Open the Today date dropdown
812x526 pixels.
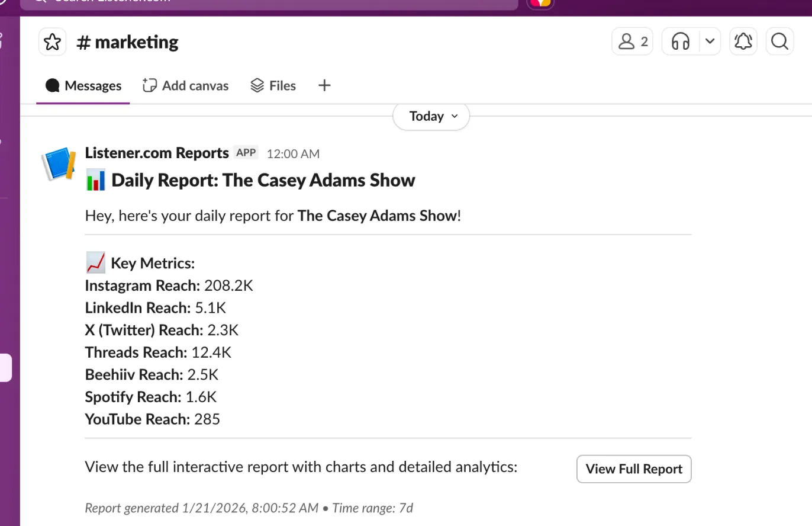[431, 116]
